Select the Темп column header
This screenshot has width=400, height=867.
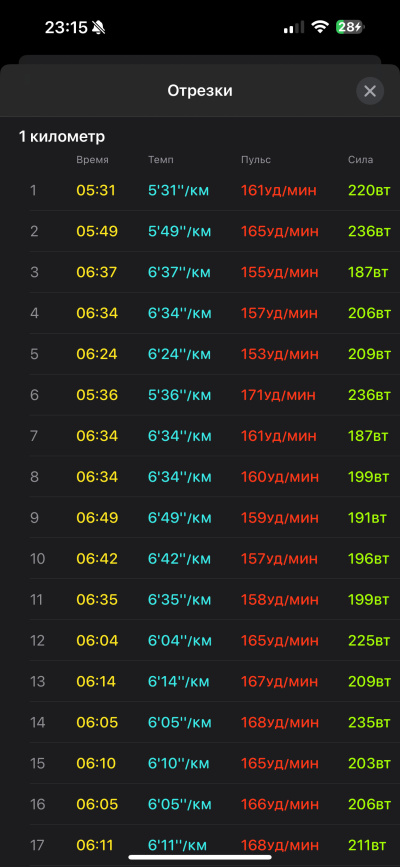[161, 160]
